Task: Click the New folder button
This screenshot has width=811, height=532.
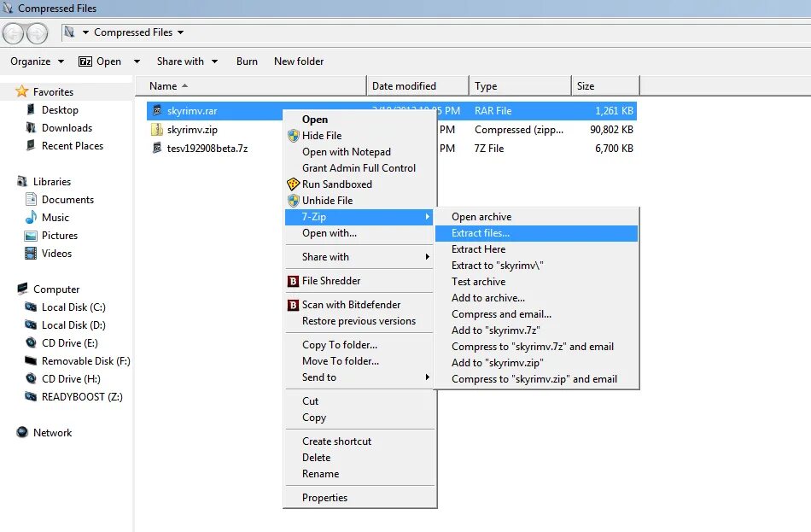Action: coord(299,61)
